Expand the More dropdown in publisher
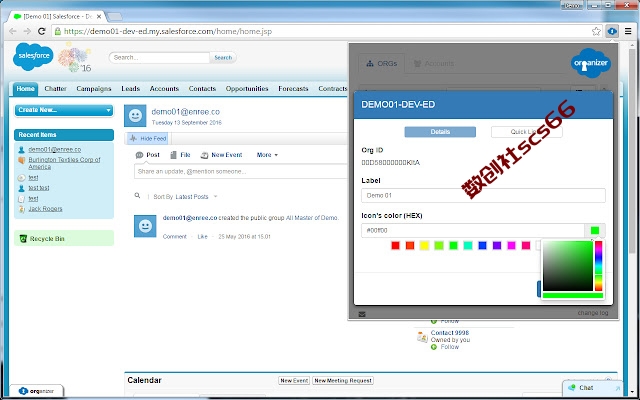Viewport: 640px width, 400px height. 267,155
